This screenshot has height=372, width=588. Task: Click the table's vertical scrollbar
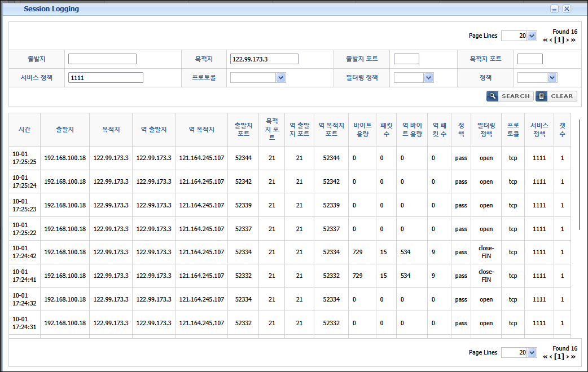[x=580, y=175]
